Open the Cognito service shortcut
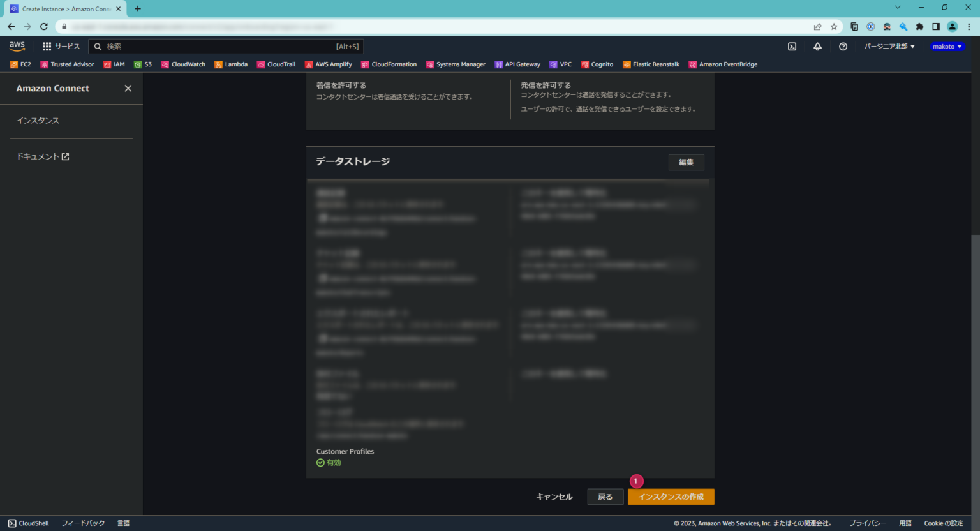The height and width of the screenshot is (531, 980). (597, 64)
